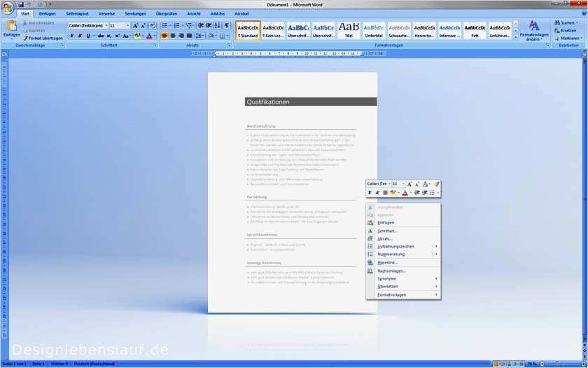Apply subscript formatting in the ribbon
Image resolution: width=588 pixels, height=368 pixels.
[109, 36]
